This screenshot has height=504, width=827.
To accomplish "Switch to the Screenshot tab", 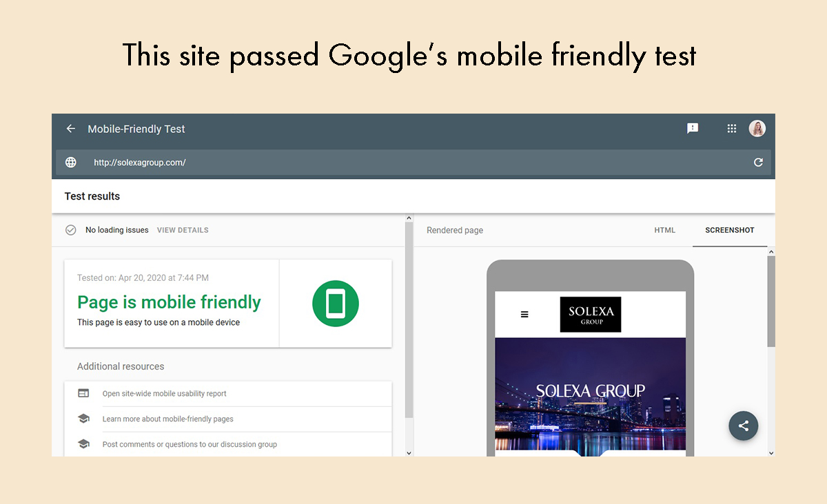I will pyautogui.click(x=730, y=230).
